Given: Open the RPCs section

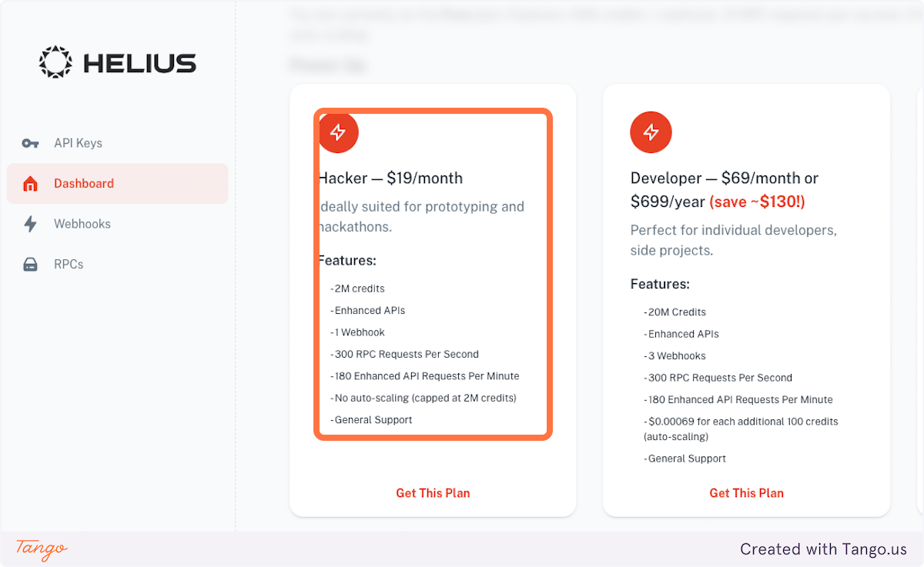Looking at the screenshot, I should click(x=69, y=264).
